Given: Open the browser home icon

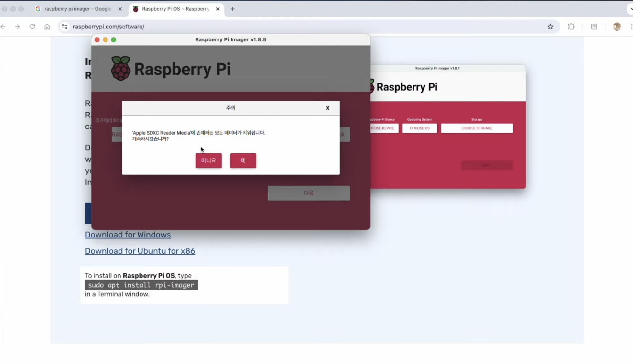Looking at the screenshot, I should pyautogui.click(x=47, y=27).
